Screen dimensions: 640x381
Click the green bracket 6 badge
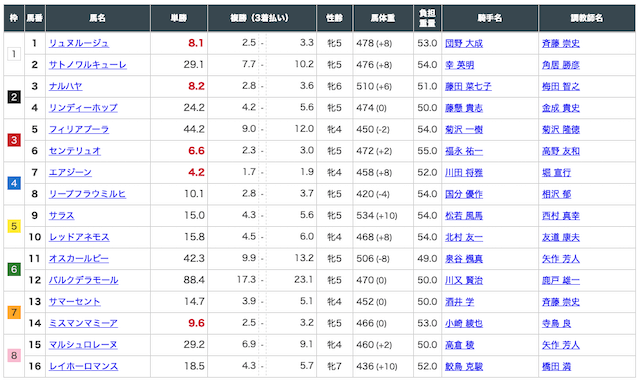click(14, 270)
